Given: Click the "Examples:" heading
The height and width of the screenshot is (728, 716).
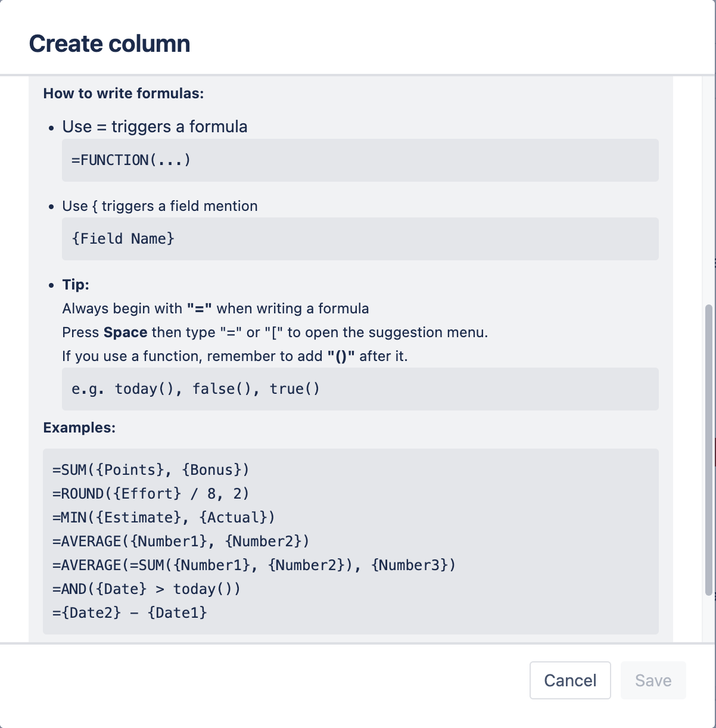Looking at the screenshot, I should (79, 428).
